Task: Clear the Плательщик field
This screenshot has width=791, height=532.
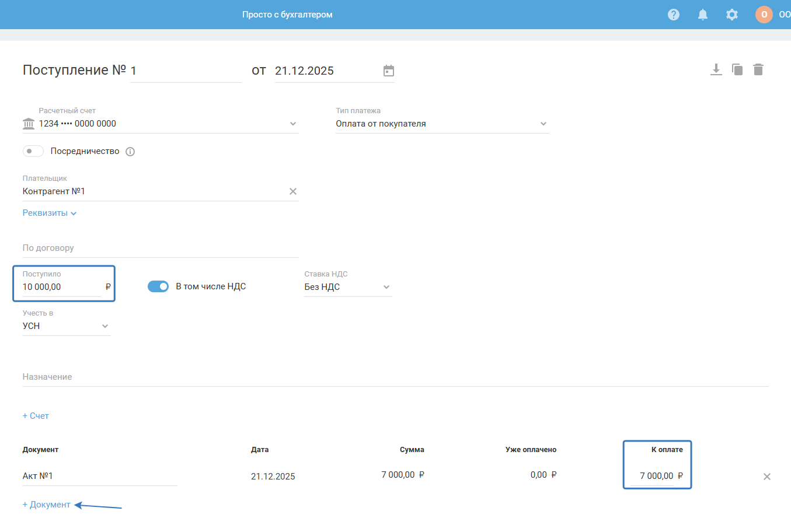Action: [293, 191]
